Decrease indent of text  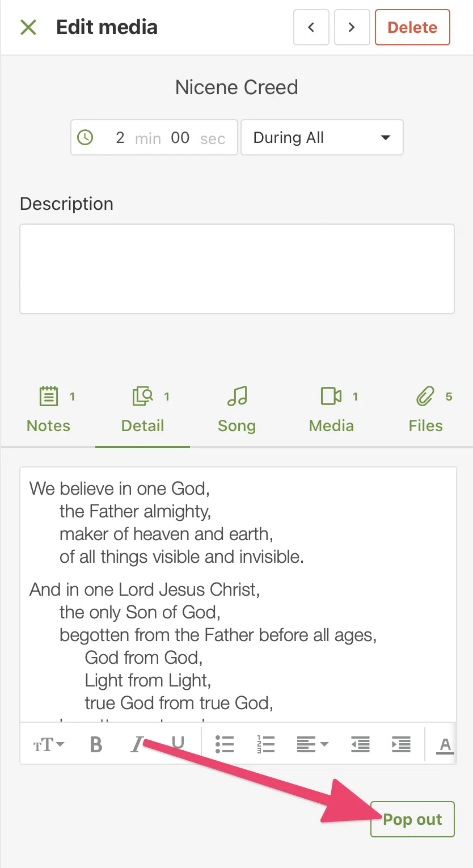pos(360,744)
